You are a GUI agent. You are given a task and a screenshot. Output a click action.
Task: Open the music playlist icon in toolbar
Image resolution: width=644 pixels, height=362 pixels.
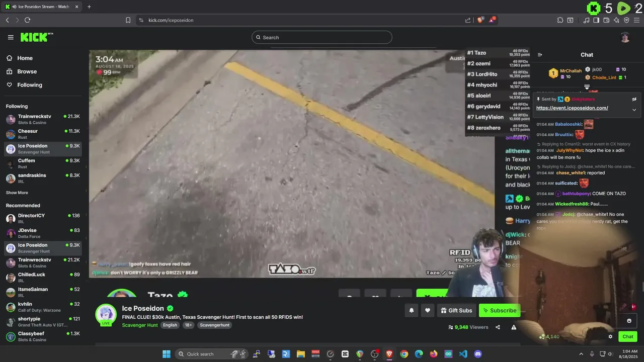point(586,20)
